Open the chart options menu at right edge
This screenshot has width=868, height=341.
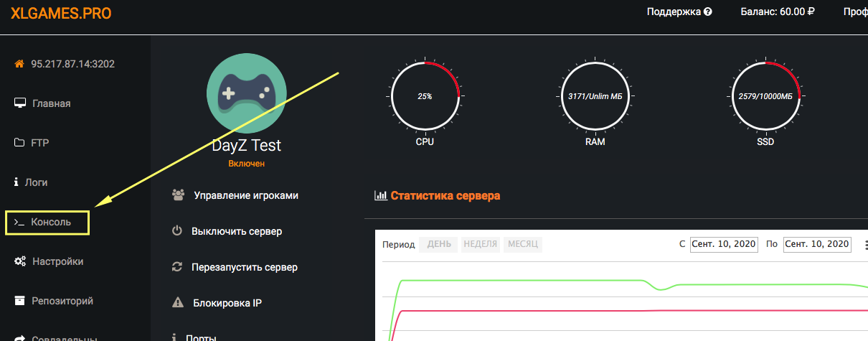pyautogui.click(x=866, y=244)
